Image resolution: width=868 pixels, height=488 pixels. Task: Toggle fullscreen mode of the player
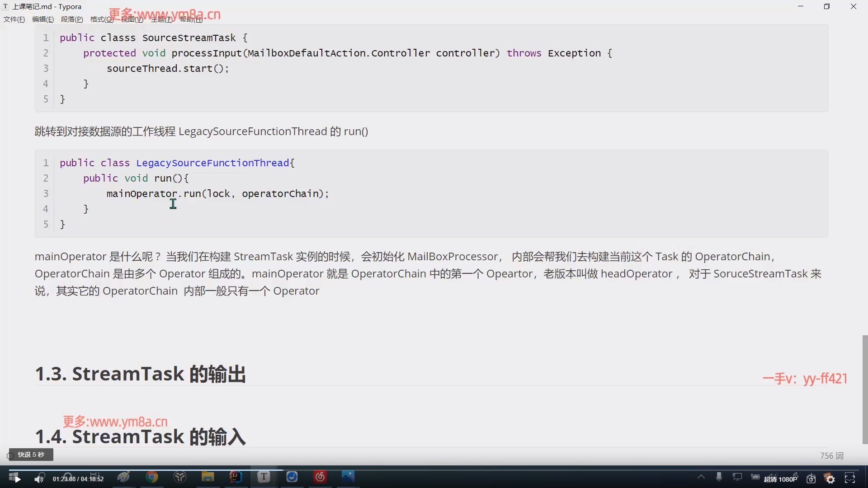[x=850, y=479]
